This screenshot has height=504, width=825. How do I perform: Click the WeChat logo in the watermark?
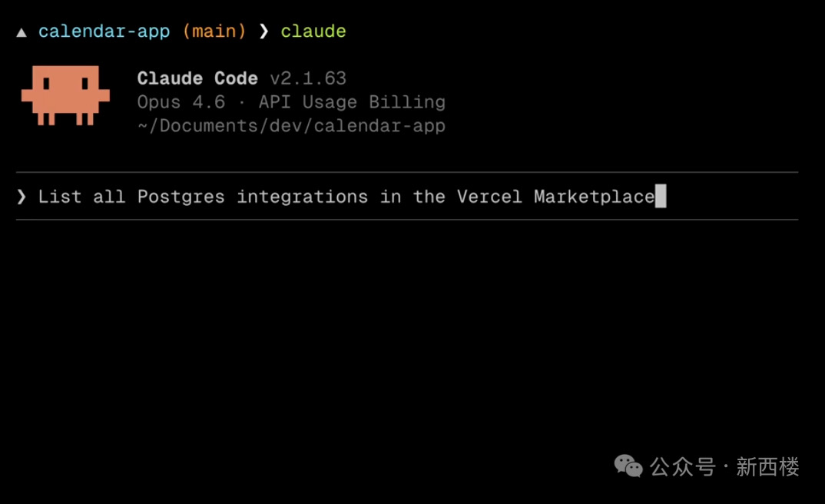[x=628, y=466]
